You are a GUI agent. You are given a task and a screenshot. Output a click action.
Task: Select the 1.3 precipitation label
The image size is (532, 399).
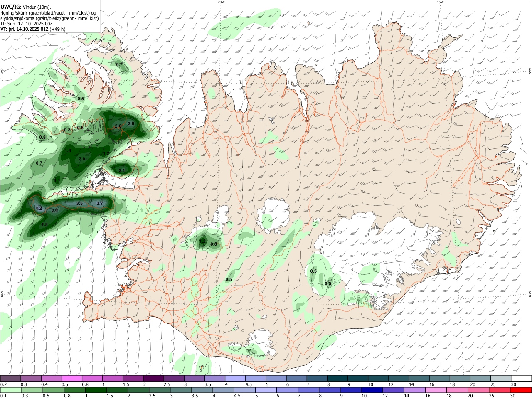point(68,150)
